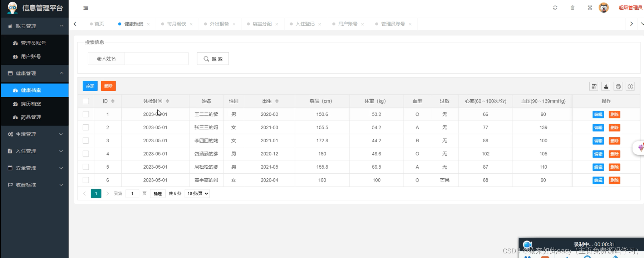Check the row for 王二二的爹
The width and height of the screenshot is (644, 258).
point(86,114)
